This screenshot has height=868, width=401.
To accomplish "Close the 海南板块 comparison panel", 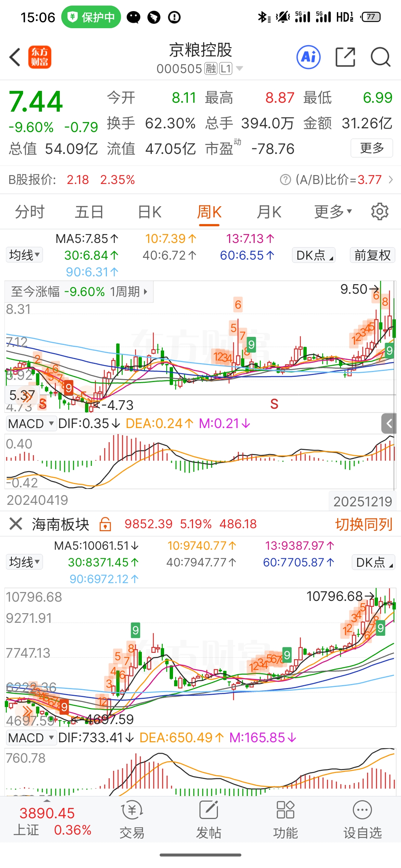I will (x=16, y=524).
